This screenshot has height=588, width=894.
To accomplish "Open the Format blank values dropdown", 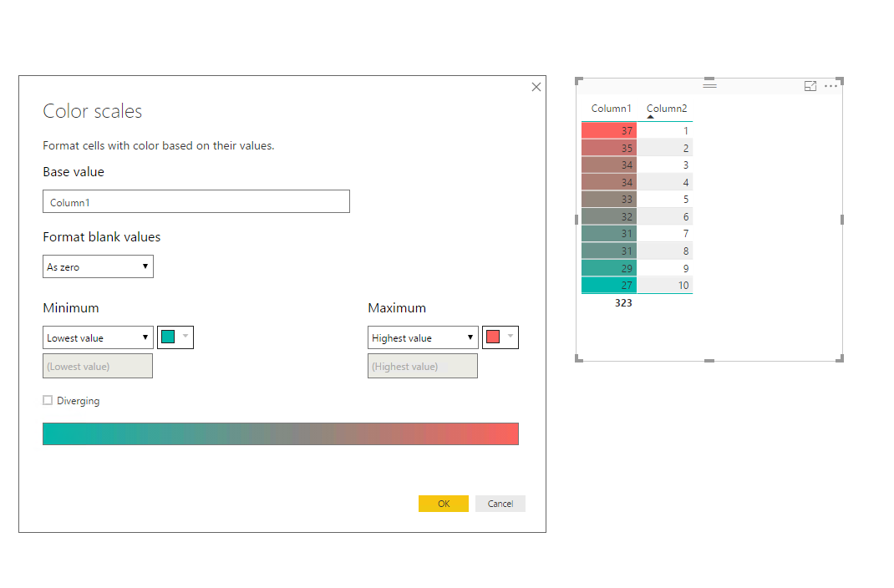I will point(98,266).
